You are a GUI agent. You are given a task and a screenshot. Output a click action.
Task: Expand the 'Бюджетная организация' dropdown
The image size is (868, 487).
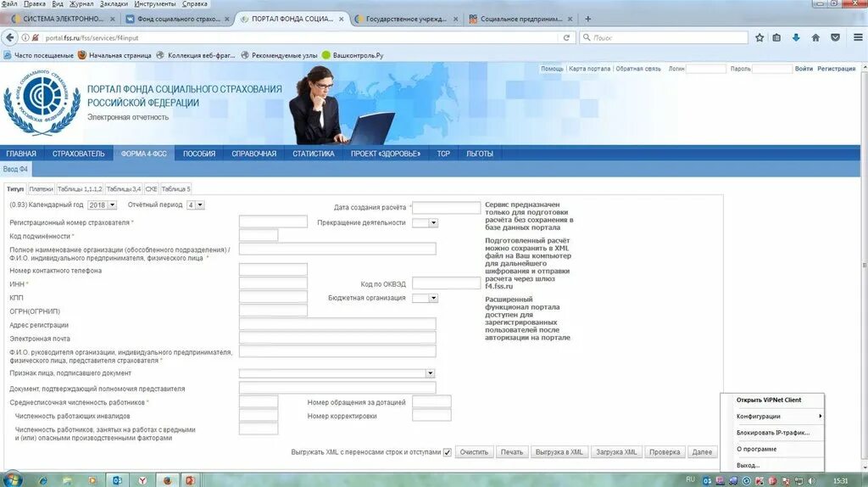pyautogui.click(x=426, y=298)
